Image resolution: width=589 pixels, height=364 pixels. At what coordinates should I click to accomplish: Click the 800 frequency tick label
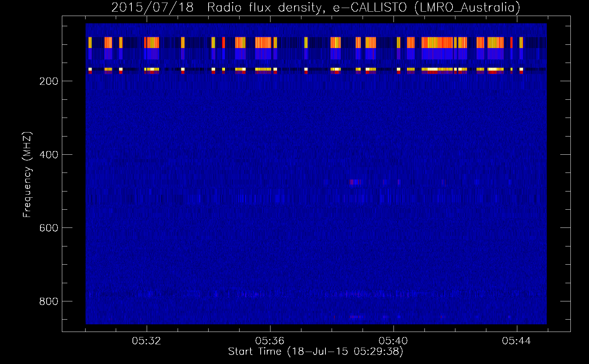tap(49, 301)
